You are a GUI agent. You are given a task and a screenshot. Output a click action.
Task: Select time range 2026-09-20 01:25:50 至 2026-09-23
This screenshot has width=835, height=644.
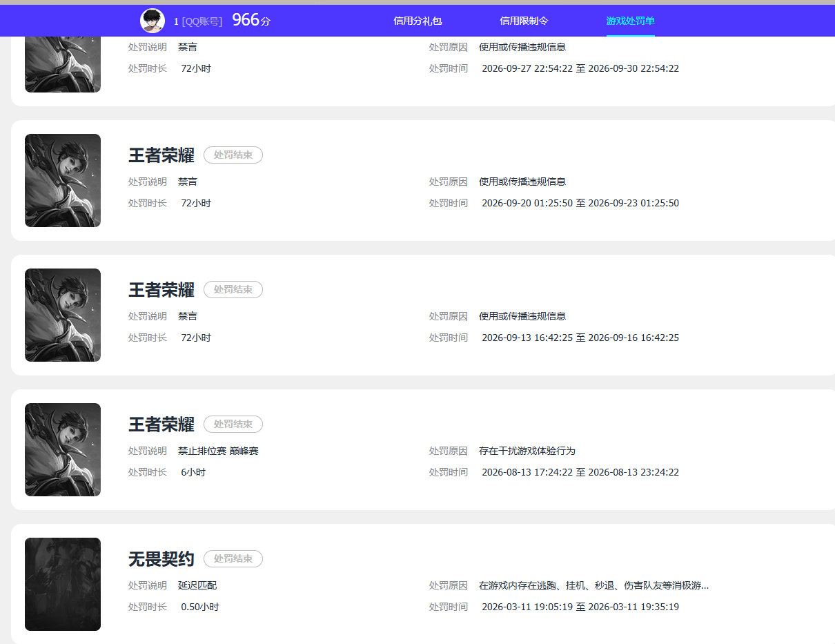click(580, 203)
